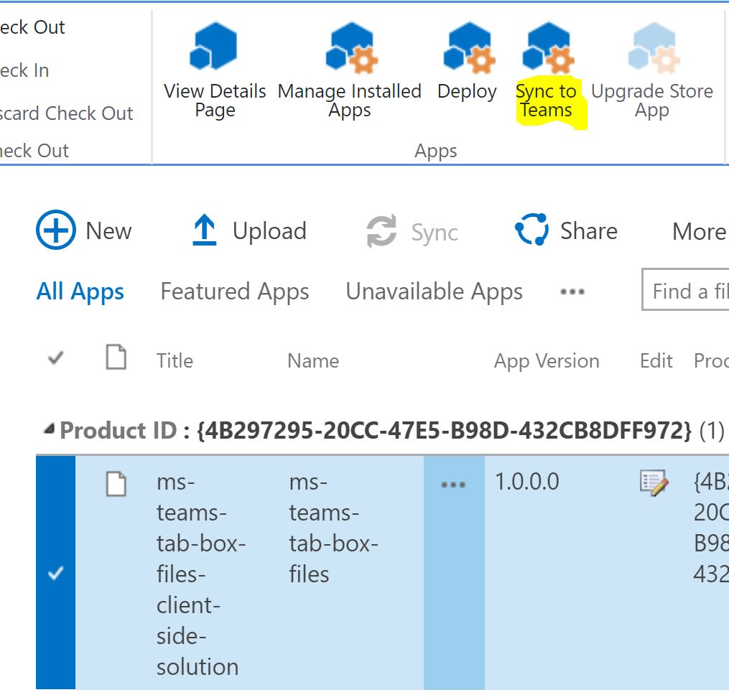
Task: Open ellipsis menu for ms-teams-tab-box-files
Action: [453, 485]
